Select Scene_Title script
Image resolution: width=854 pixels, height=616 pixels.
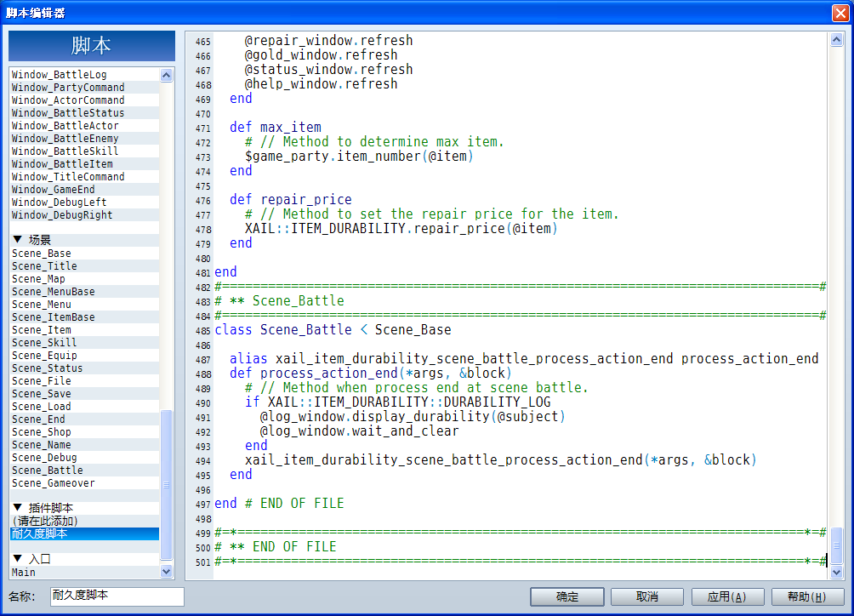pyautogui.click(x=84, y=265)
